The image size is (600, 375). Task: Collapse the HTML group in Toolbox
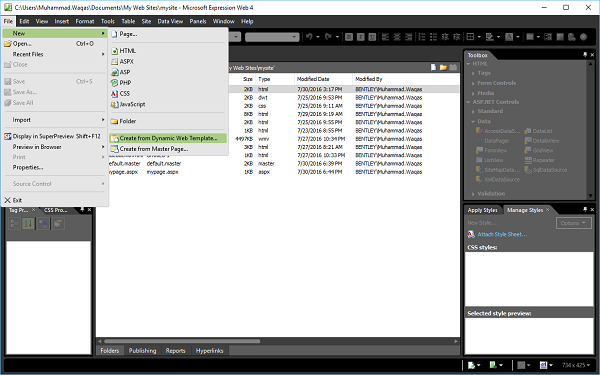pyautogui.click(x=468, y=64)
